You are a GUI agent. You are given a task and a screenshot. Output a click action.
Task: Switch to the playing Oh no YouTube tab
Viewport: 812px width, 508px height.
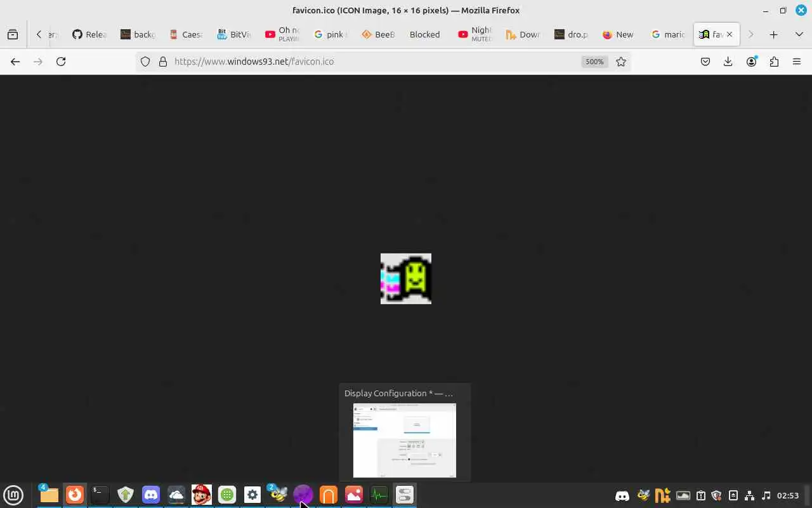click(x=282, y=34)
